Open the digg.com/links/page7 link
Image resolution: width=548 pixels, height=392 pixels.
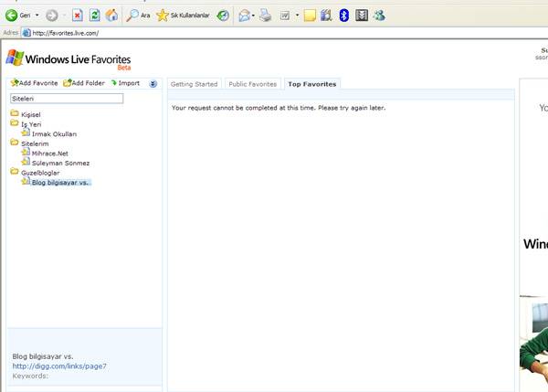pos(59,366)
